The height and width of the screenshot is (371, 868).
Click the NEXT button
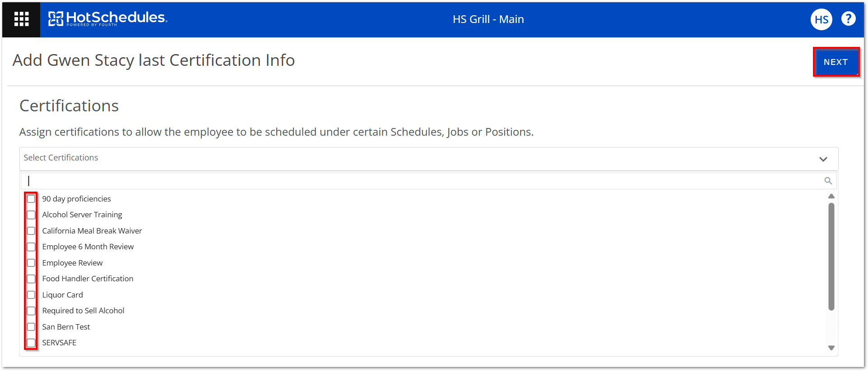pos(836,62)
